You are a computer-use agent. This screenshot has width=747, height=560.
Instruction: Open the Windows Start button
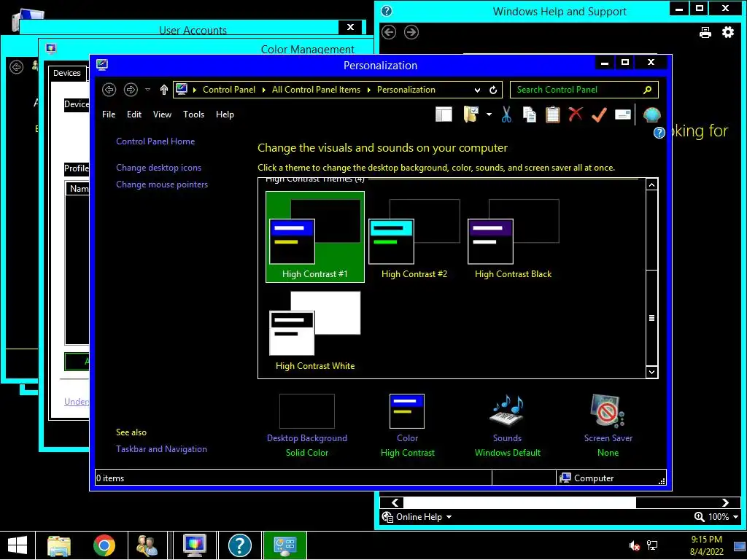(18, 545)
